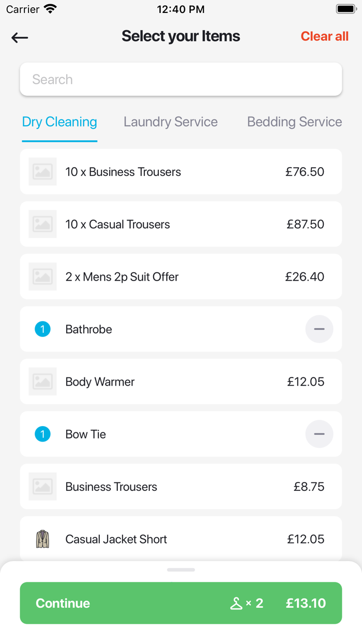Tap the 2 x Mens 2p Suit Offer image

(x=42, y=276)
